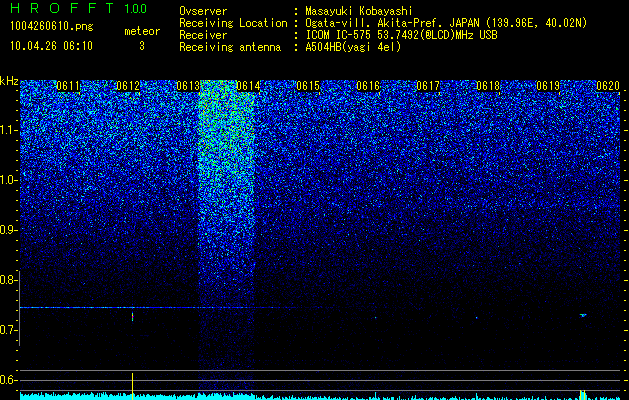Click the 0617 time marker
This screenshot has height=400, width=629.
(428, 86)
